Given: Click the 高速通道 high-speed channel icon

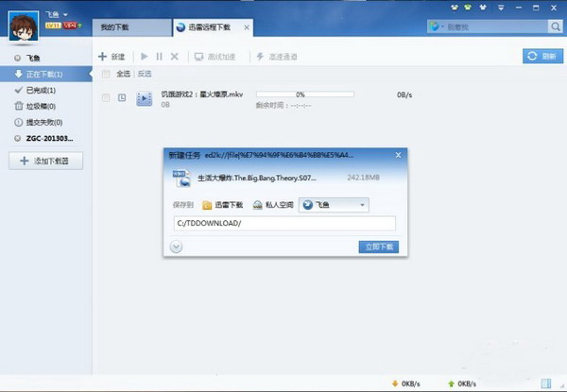Looking at the screenshot, I should click(260, 57).
